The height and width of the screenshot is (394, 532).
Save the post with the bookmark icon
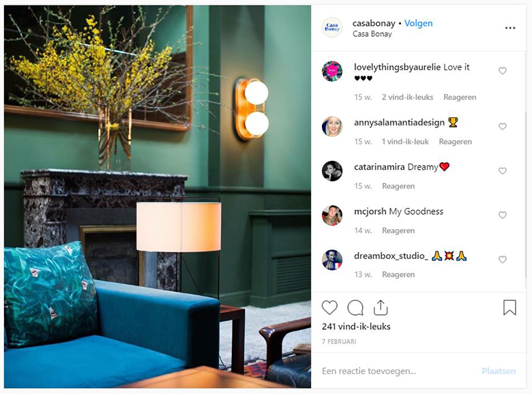(509, 307)
